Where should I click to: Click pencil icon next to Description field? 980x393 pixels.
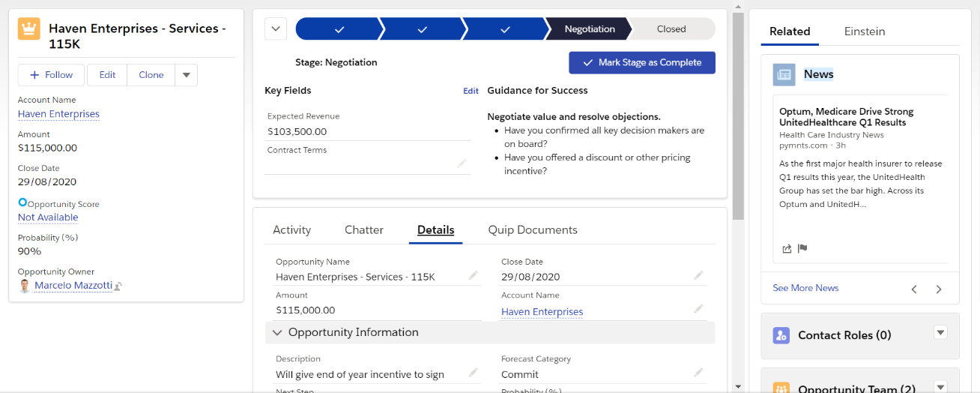(x=474, y=372)
